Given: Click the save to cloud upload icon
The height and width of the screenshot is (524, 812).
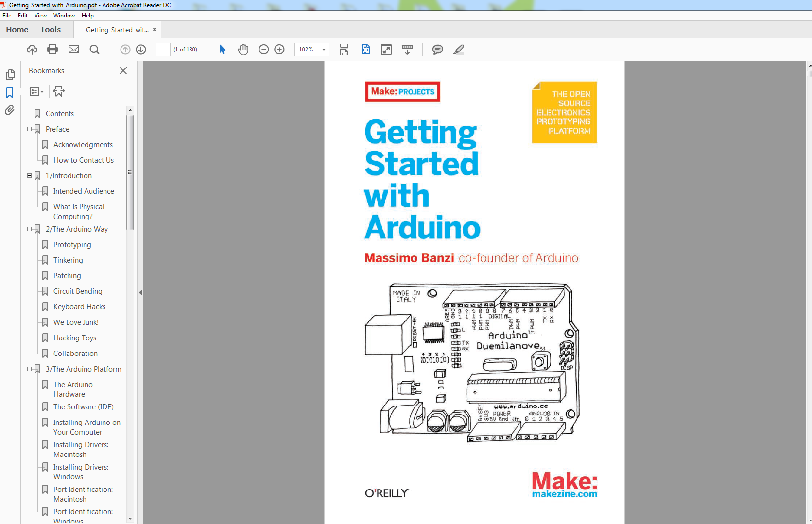Looking at the screenshot, I should click(x=32, y=50).
